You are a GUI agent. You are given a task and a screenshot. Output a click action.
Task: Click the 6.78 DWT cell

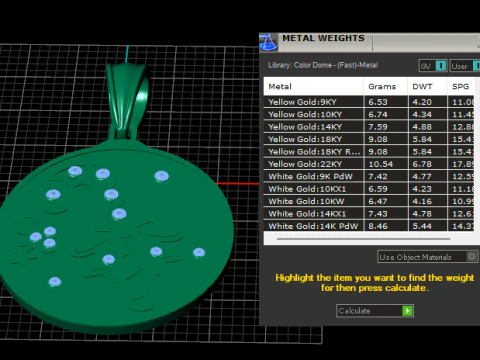428,164
